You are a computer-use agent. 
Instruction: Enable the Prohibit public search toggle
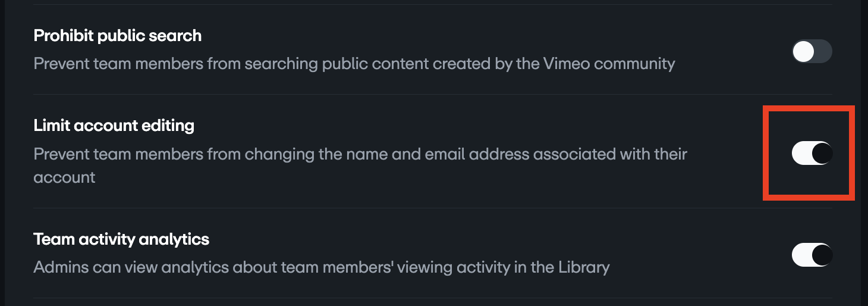pyautogui.click(x=812, y=52)
